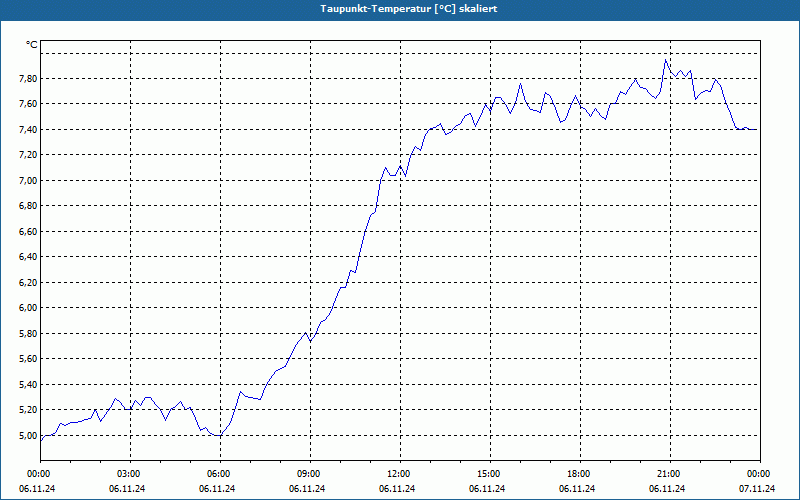Click the dew point curve peak near 21:00
Image resolution: width=800 pixels, height=500 pixels.
tap(665, 60)
